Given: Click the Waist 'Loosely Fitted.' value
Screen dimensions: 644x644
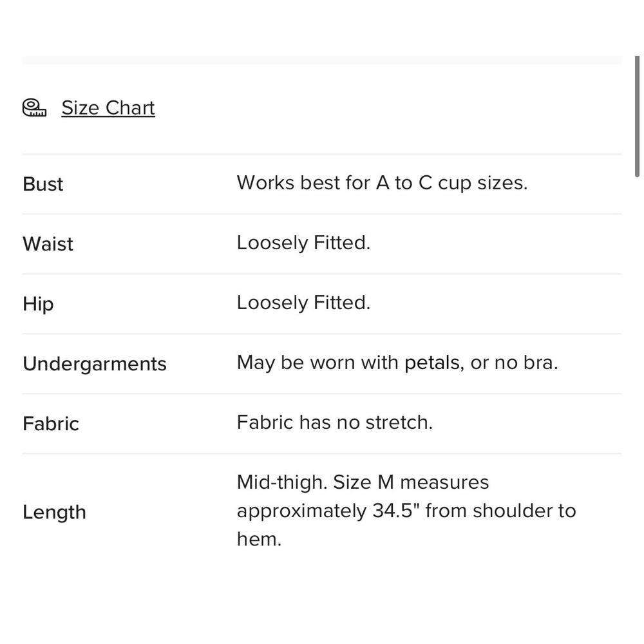Looking at the screenshot, I should tap(303, 243).
